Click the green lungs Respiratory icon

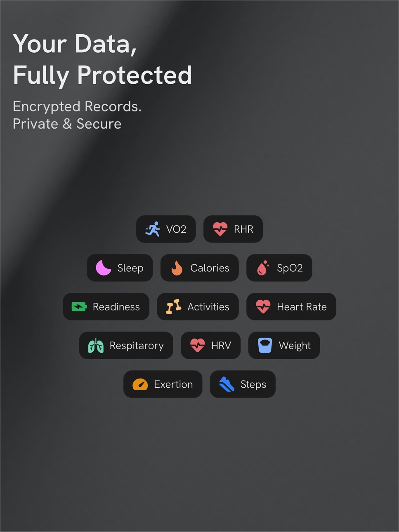pyautogui.click(x=96, y=346)
